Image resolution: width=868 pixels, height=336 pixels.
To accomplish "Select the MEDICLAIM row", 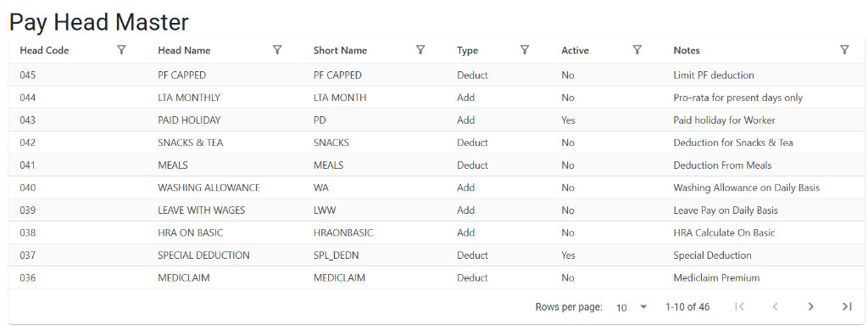I will point(437,277).
